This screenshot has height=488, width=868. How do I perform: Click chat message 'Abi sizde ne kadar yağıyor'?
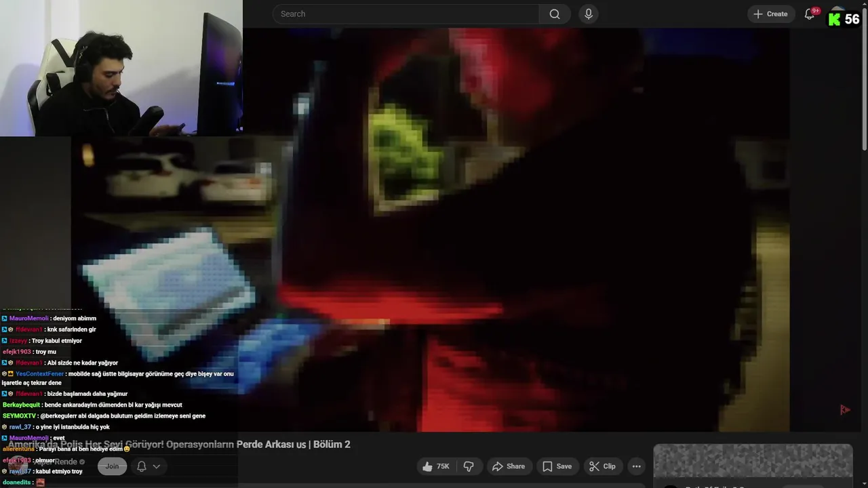pyautogui.click(x=83, y=363)
